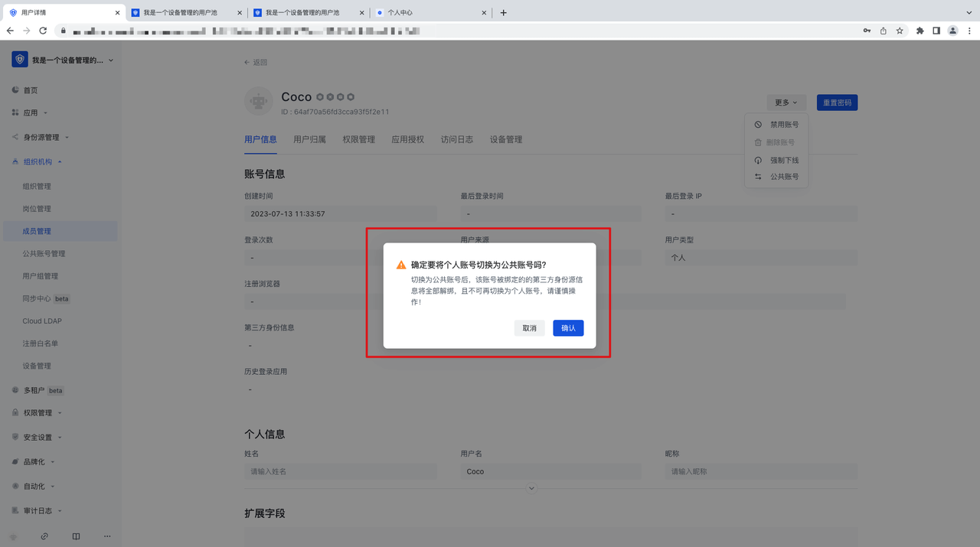The width and height of the screenshot is (980, 547).
Task: Open new browser tab with plus button
Action: point(503,12)
